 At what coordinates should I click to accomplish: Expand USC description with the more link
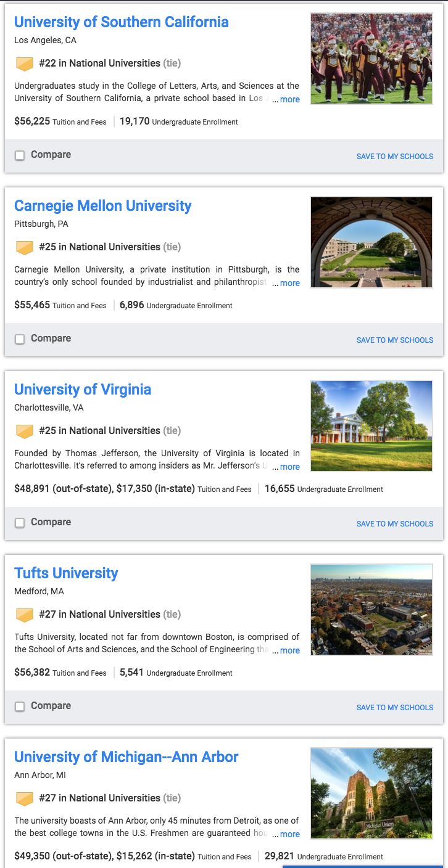coord(289,99)
